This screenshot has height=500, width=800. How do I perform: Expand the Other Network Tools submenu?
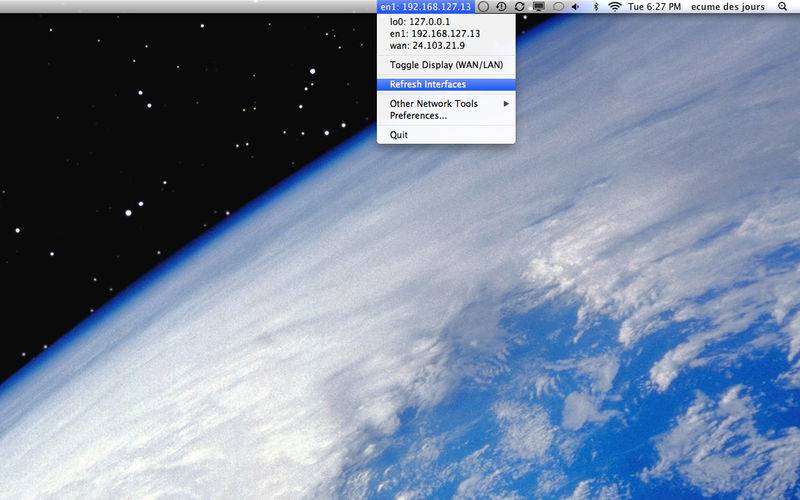[x=446, y=104]
